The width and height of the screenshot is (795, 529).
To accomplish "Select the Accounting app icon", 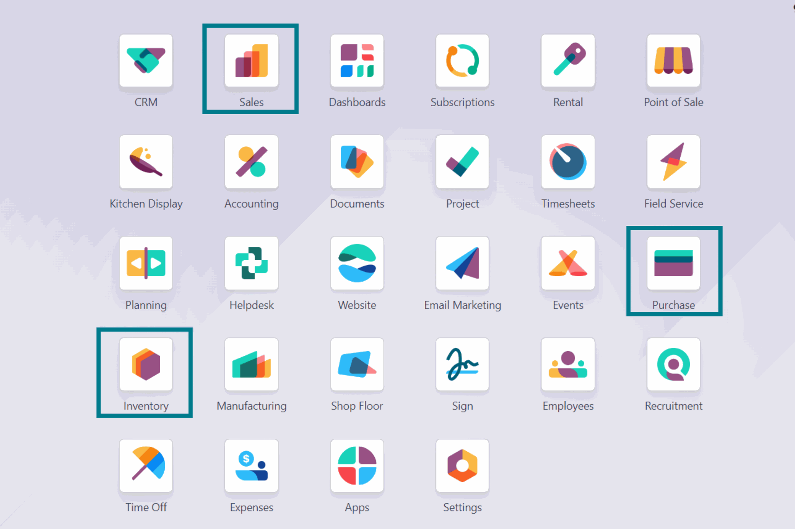I will point(251,162).
